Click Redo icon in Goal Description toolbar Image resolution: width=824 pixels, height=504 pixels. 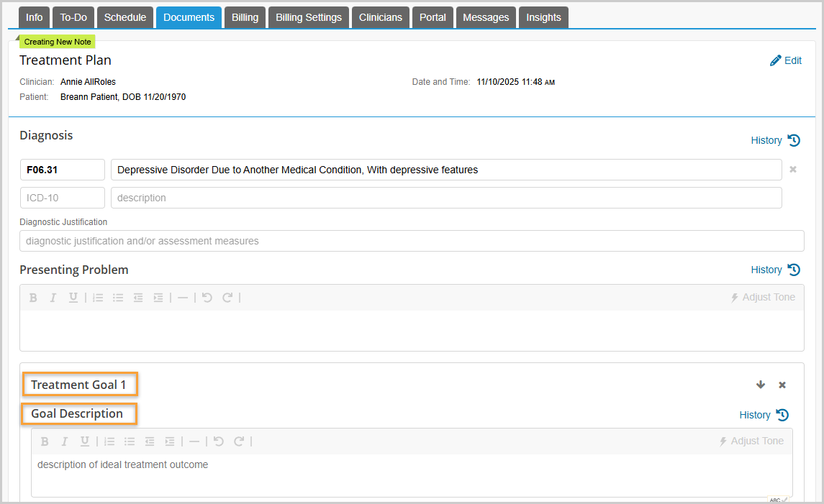tap(239, 441)
